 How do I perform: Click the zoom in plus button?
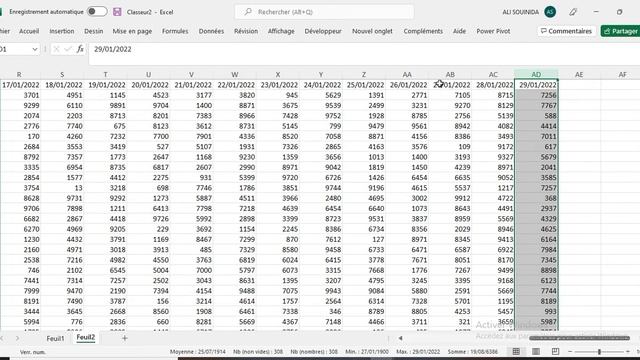point(628,351)
